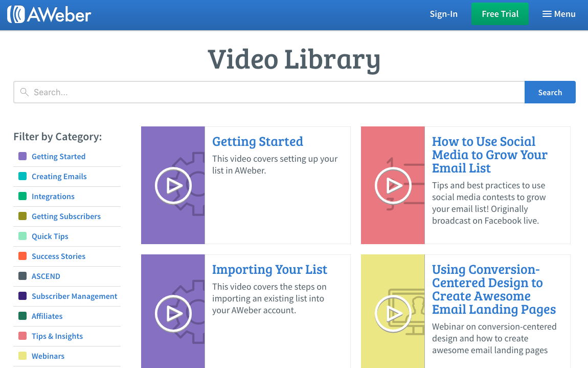Screen dimensions: 588x368
Task: Click olive Getting Subscribers color swatch
Action: 22,216
